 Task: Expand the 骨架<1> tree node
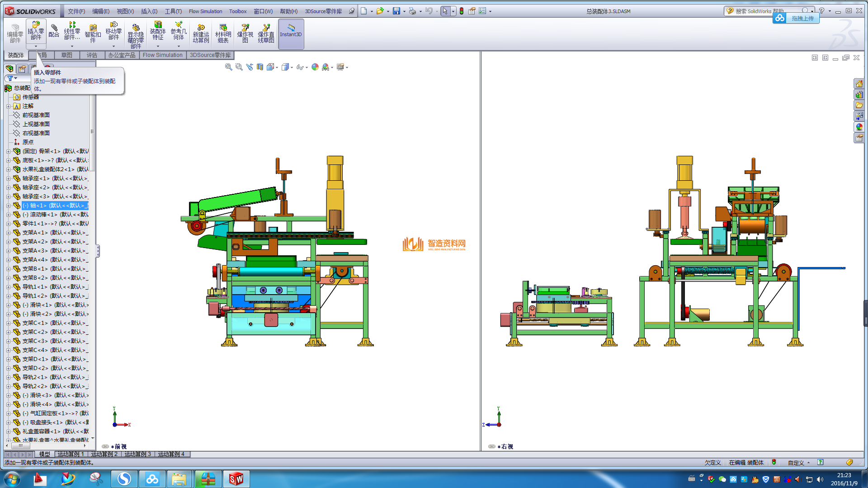click(x=8, y=151)
